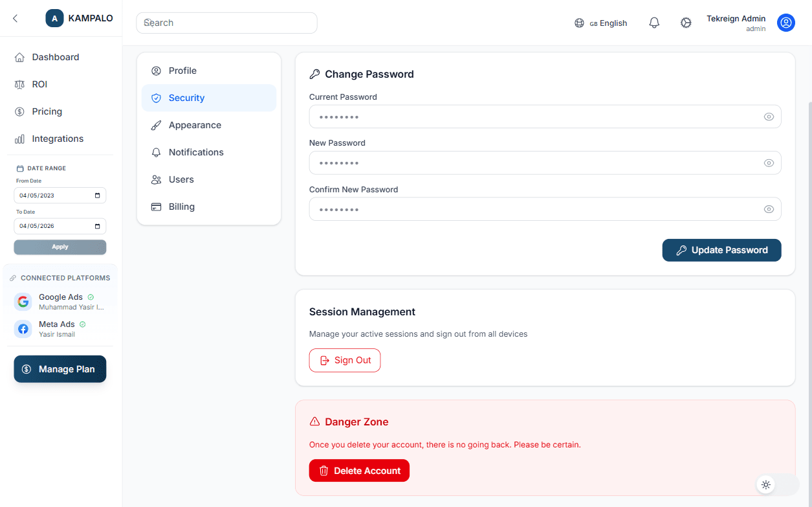Open the To Date calendar picker
The width and height of the screenshot is (812, 507).
99,225
